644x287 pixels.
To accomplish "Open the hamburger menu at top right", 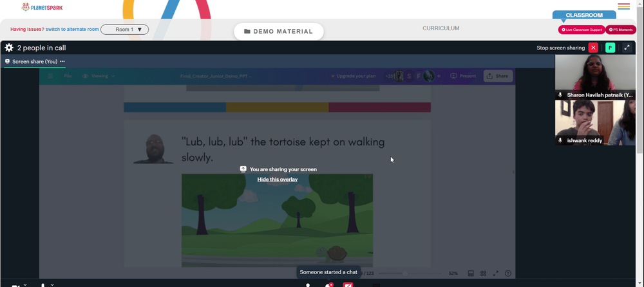I will tap(623, 6).
